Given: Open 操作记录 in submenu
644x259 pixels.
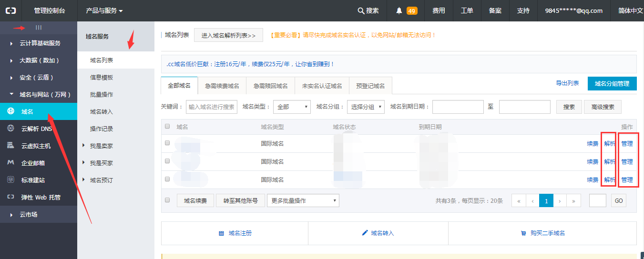Looking at the screenshot, I should (116, 129).
